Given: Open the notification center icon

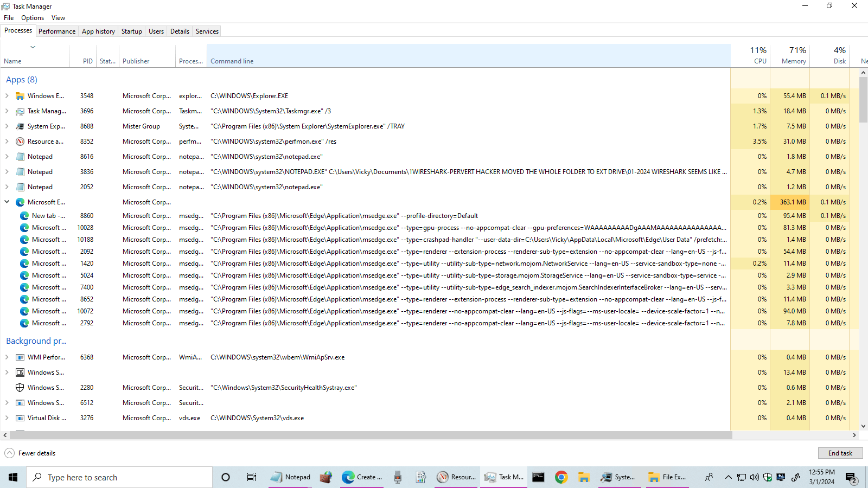Looking at the screenshot, I should [x=851, y=477].
